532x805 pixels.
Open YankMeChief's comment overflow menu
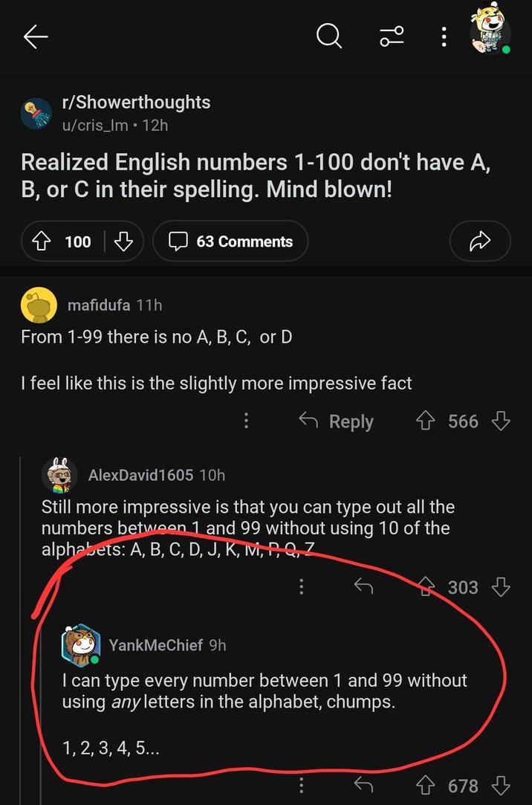[302, 786]
